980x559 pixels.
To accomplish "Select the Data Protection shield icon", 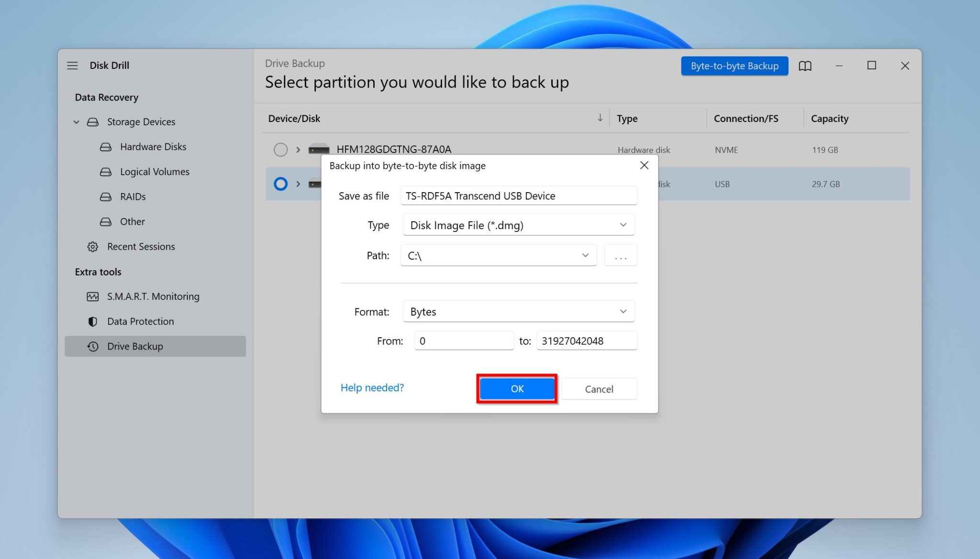I will tap(92, 321).
